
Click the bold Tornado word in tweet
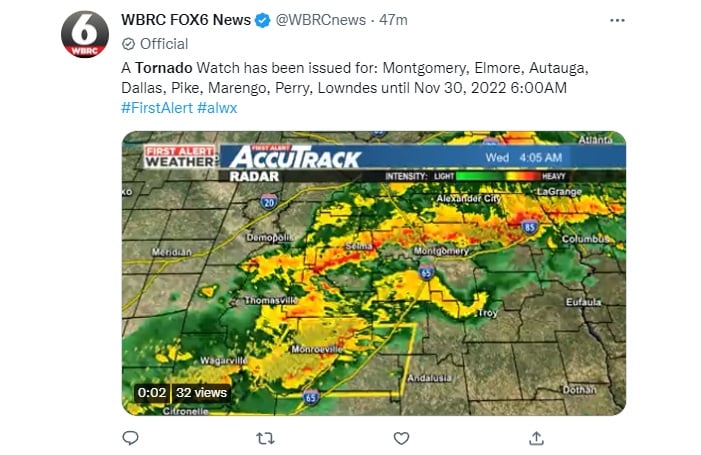pos(164,68)
